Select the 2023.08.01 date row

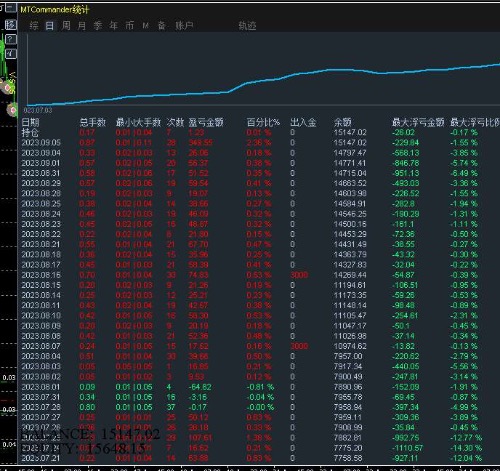[x=41, y=387]
